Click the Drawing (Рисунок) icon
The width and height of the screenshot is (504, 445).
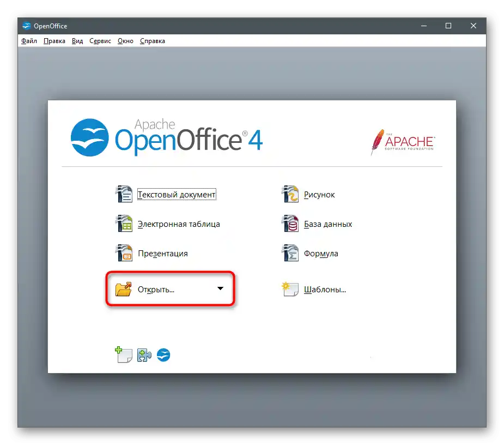pos(290,194)
